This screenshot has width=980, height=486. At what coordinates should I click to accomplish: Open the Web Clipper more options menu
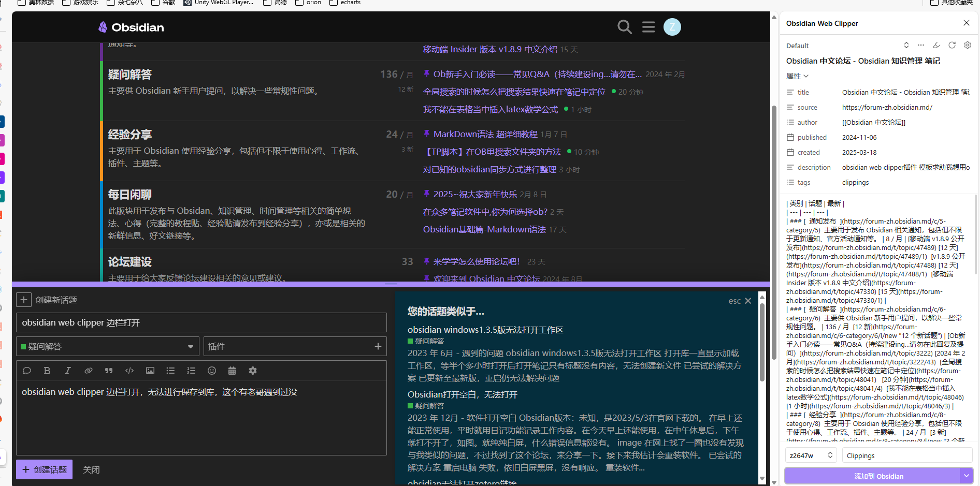tap(921, 45)
